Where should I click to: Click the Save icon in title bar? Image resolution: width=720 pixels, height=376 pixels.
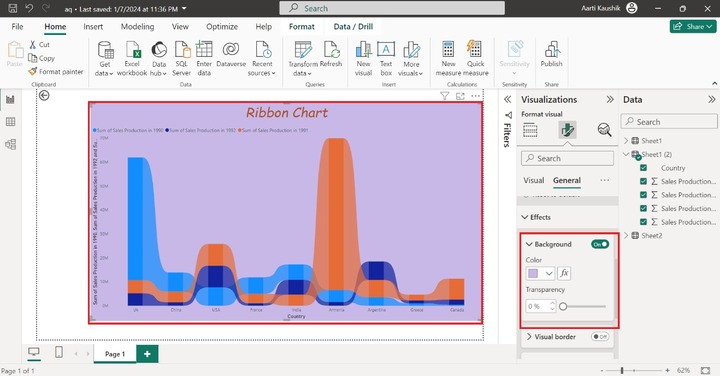click(13, 8)
